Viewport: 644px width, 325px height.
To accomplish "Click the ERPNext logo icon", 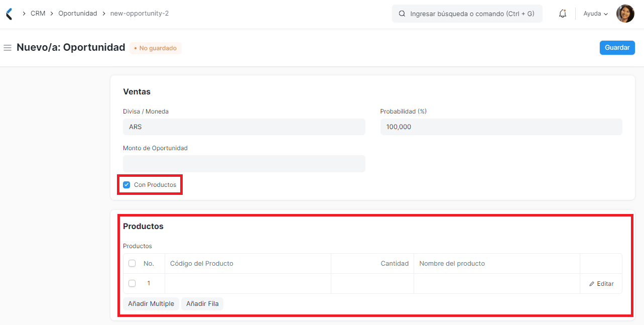I will point(9,14).
